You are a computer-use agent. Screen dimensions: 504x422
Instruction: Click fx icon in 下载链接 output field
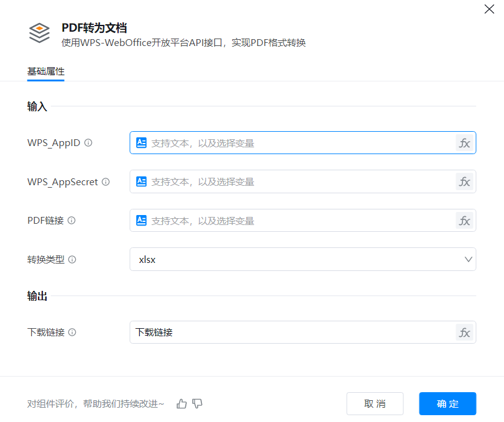pos(464,333)
